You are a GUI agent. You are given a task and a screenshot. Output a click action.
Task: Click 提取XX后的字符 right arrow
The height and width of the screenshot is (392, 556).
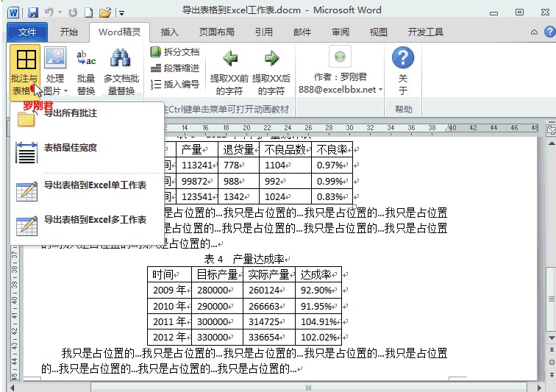(271, 72)
